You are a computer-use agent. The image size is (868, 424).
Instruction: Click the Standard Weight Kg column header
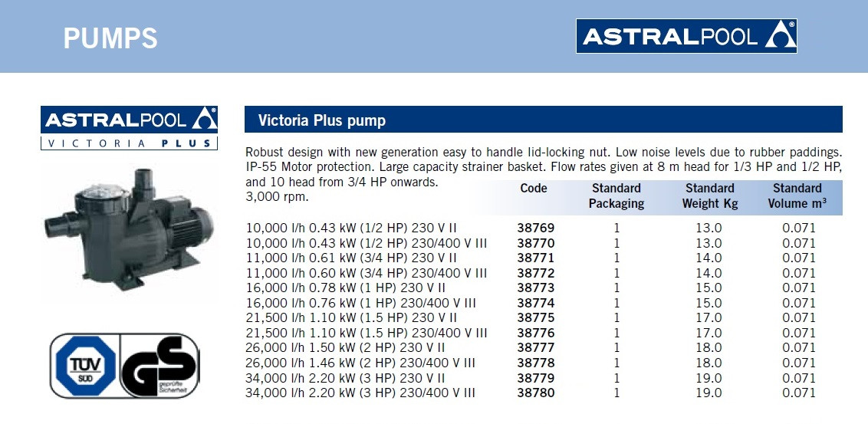coord(709,196)
